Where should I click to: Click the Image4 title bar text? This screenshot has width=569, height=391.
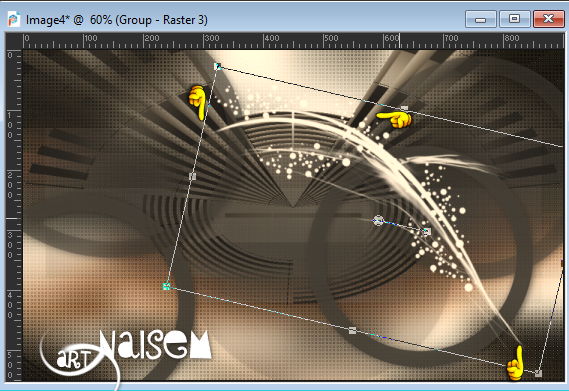pyautogui.click(x=116, y=20)
